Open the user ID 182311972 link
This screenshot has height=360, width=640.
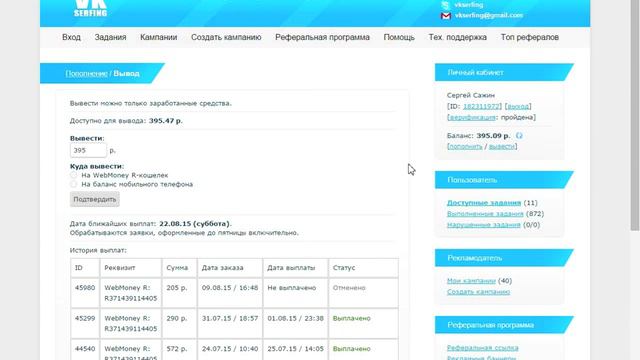[481, 106]
